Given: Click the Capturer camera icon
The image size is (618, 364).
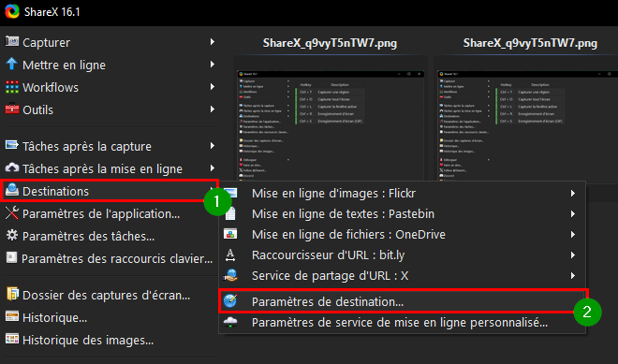Looking at the screenshot, I should tap(12, 41).
